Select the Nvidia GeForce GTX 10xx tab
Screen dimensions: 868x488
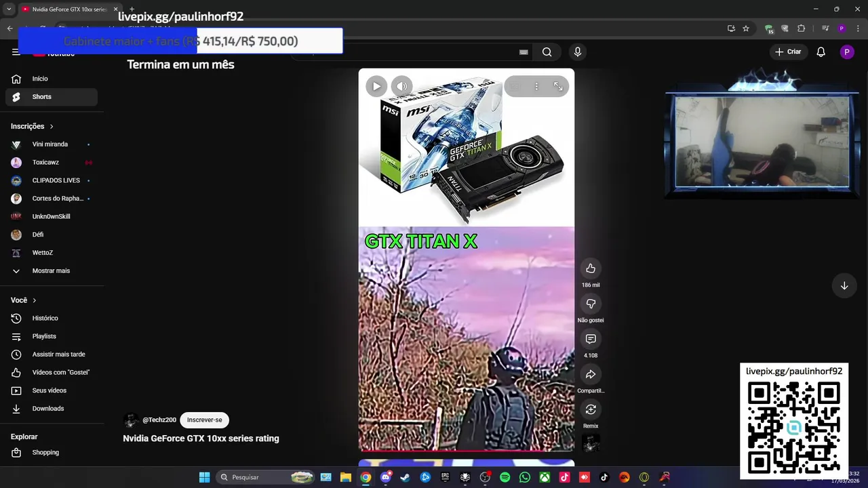click(x=69, y=9)
